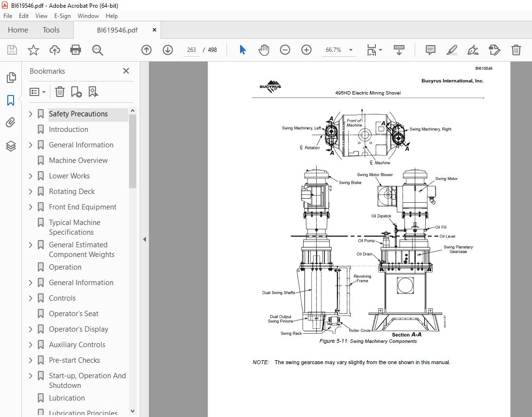Click the page number field
The width and height of the screenshot is (532, 417).
(192, 50)
